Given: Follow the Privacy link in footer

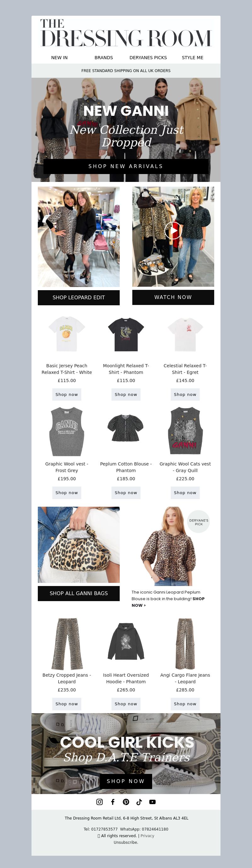Looking at the screenshot, I should point(147,836).
